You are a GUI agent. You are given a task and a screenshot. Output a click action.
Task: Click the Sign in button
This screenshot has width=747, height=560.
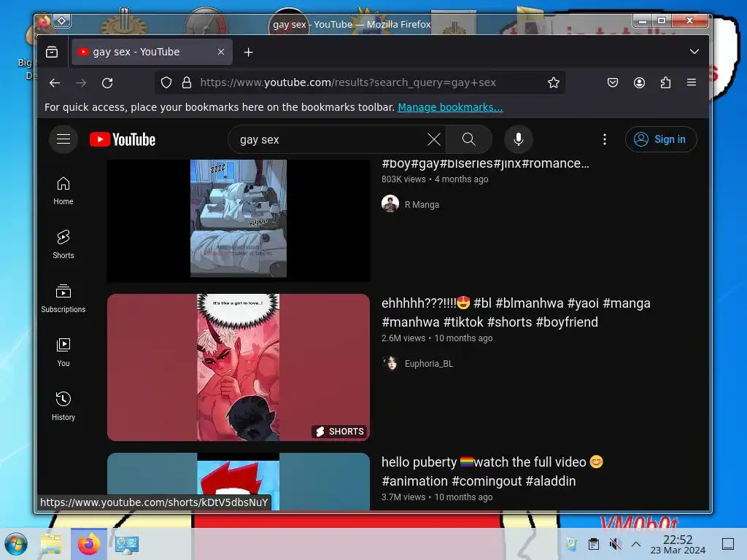pos(661,139)
